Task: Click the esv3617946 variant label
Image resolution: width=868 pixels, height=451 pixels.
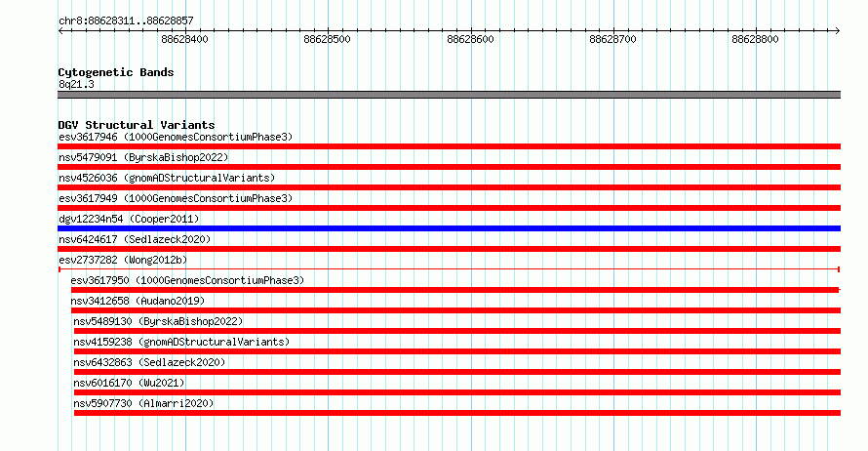Action: [176, 137]
